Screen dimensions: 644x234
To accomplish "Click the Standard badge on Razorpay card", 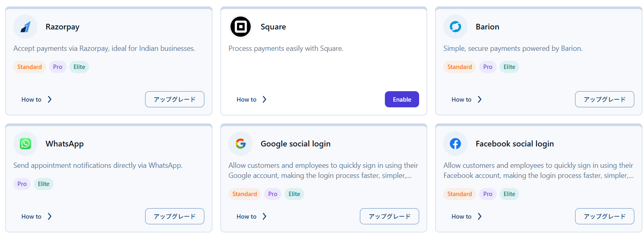I will click(x=29, y=67).
